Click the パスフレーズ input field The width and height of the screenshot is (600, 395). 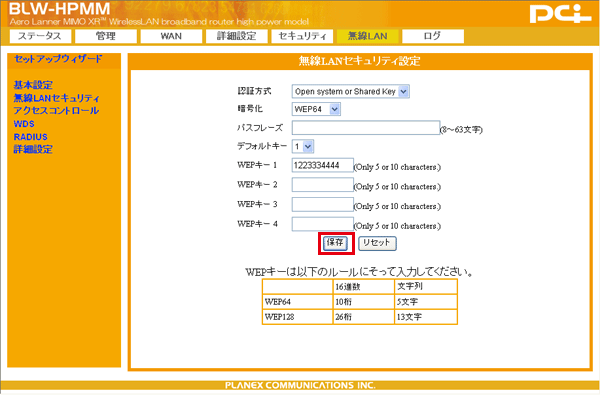[x=366, y=128]
